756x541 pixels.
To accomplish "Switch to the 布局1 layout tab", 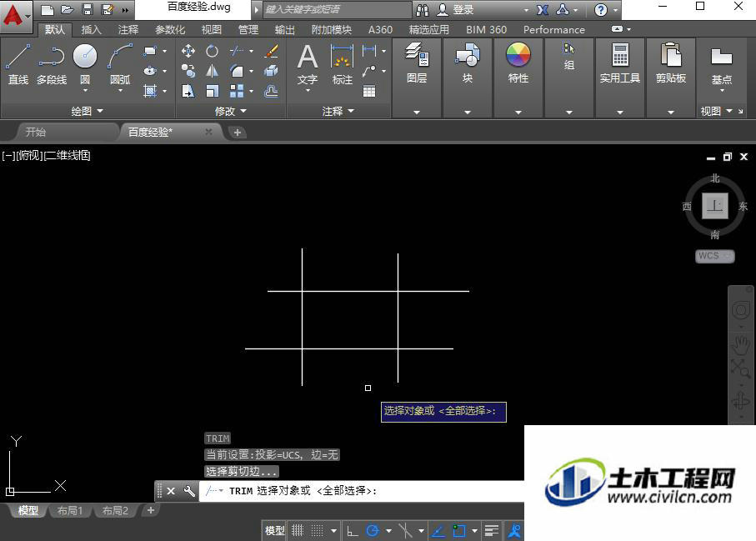I will [x=70, y=511].
